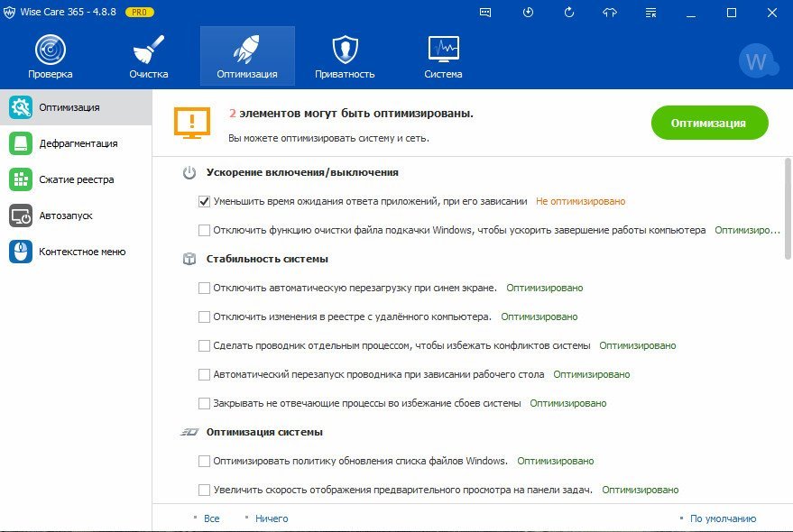Check Отключить автоматическую перезагрузку при синем экране
793x532 pixels.
(x=204, y=289)
